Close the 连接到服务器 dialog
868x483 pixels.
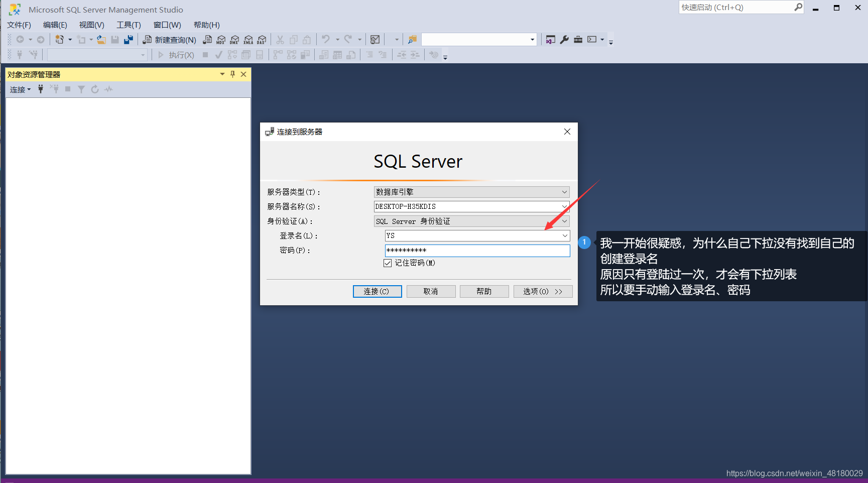[x=567, y=132]
